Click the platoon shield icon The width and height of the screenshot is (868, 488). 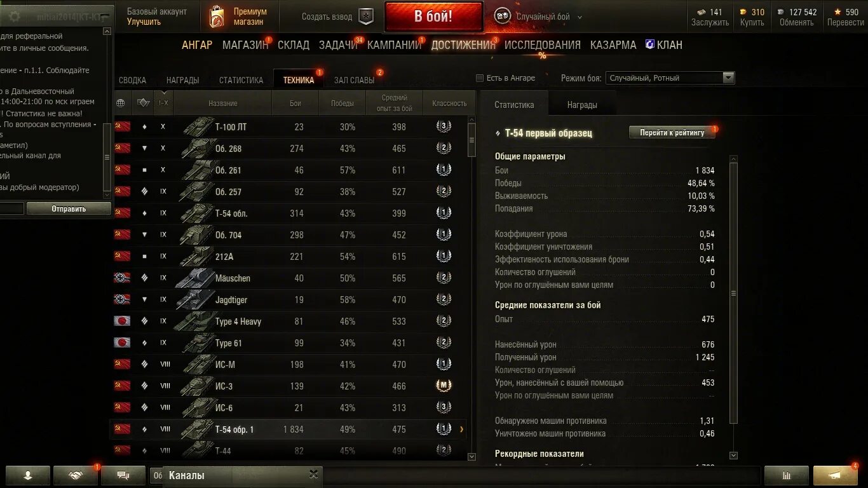[x=366, y=17]
